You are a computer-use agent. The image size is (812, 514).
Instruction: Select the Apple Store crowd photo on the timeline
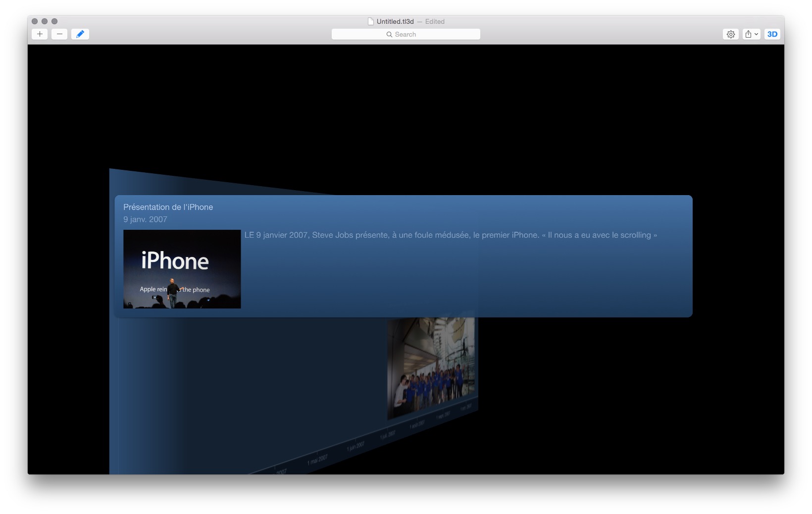tap(431, 368)
